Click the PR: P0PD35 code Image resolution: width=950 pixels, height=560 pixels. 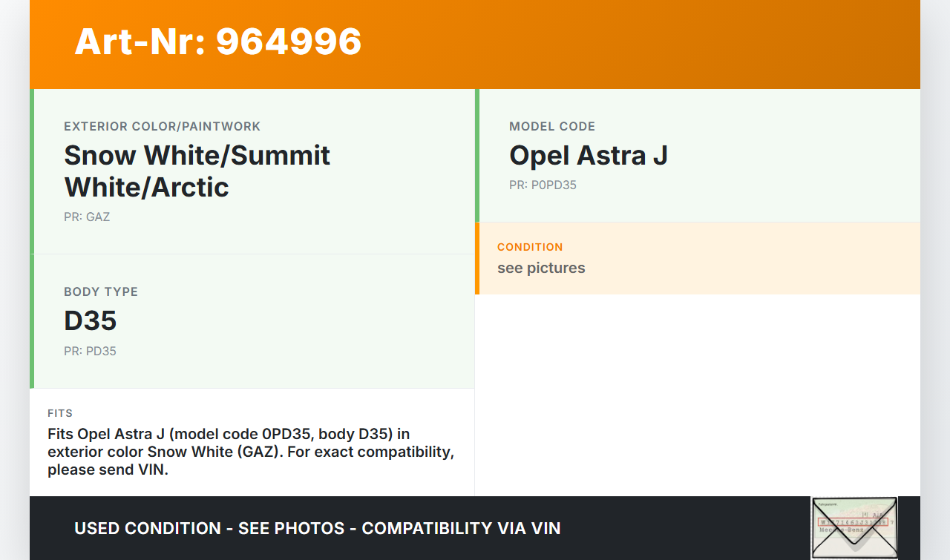tap(543, 185)
